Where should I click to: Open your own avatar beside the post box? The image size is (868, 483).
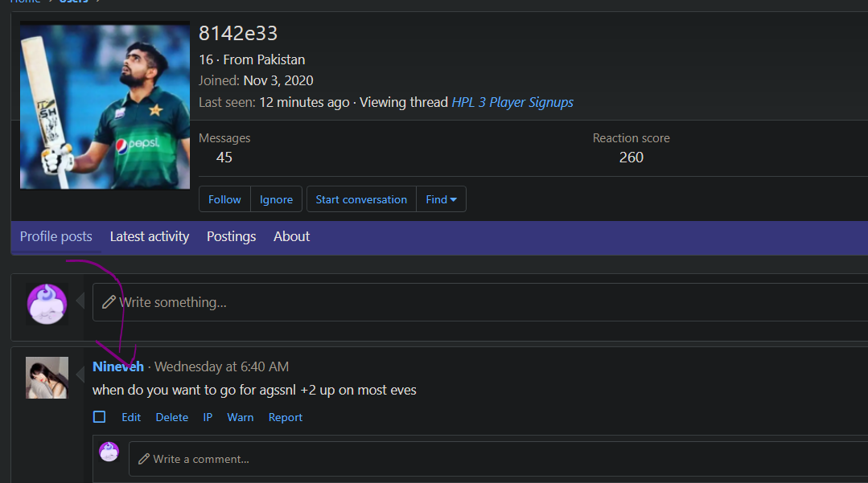pyautogui.click(x=47, y=304)
